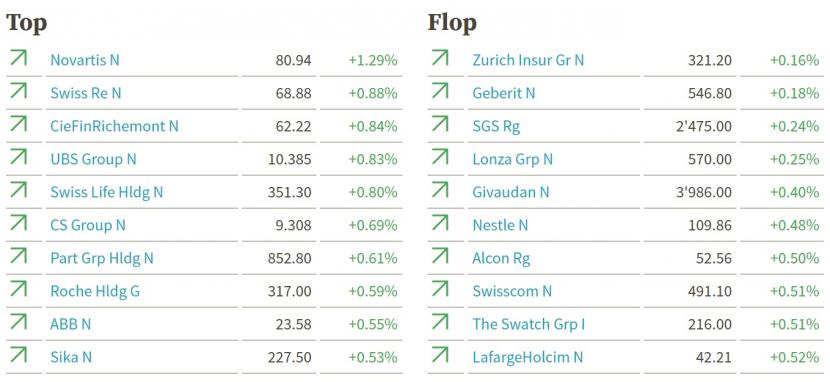The width and height of the screenshot is (830, 382).
Task: Click the trend arrow for Zurich Insur Gr N
Action: pos(440,57)
